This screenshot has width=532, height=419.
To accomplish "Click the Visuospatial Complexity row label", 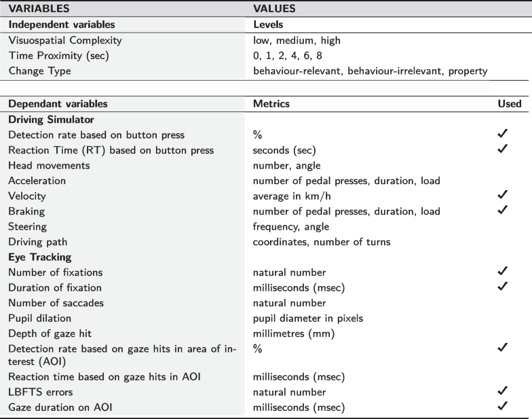I will click(x=65, y=40).
